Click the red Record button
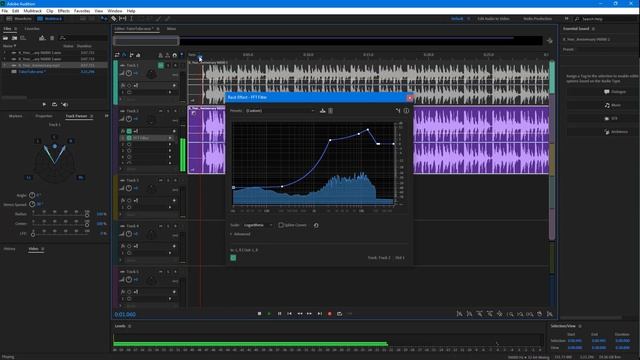 click(329, 313)
